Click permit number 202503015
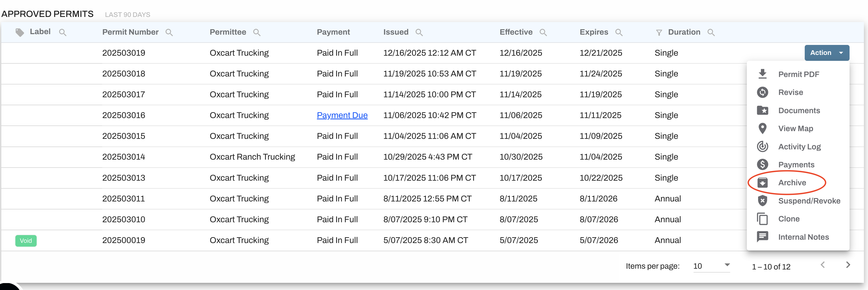Image resolution: width=868 pixels, height=290 pixels. click(124, 136)
